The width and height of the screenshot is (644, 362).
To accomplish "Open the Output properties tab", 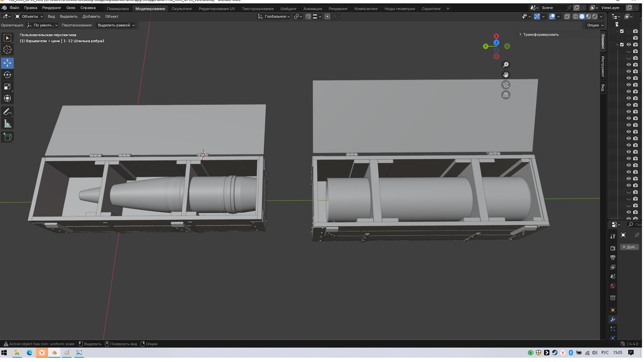I will [613, 257].
